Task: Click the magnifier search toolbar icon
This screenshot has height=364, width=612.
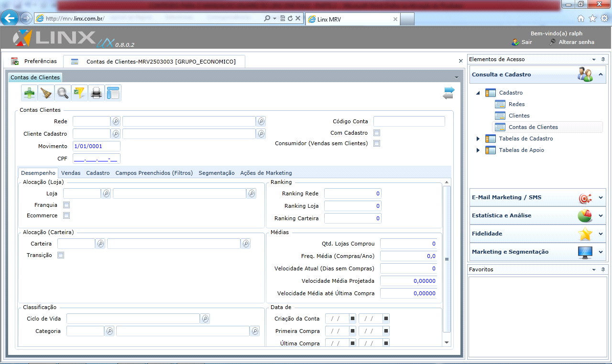Action: click(x=63, y=93)
